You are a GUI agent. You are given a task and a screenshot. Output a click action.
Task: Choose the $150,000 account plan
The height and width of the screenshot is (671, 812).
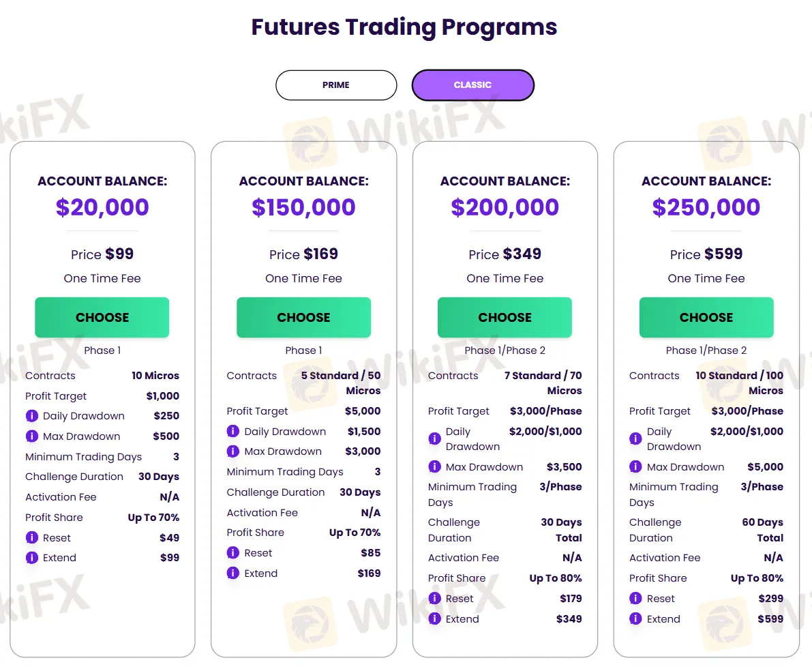tap(303, 317)
